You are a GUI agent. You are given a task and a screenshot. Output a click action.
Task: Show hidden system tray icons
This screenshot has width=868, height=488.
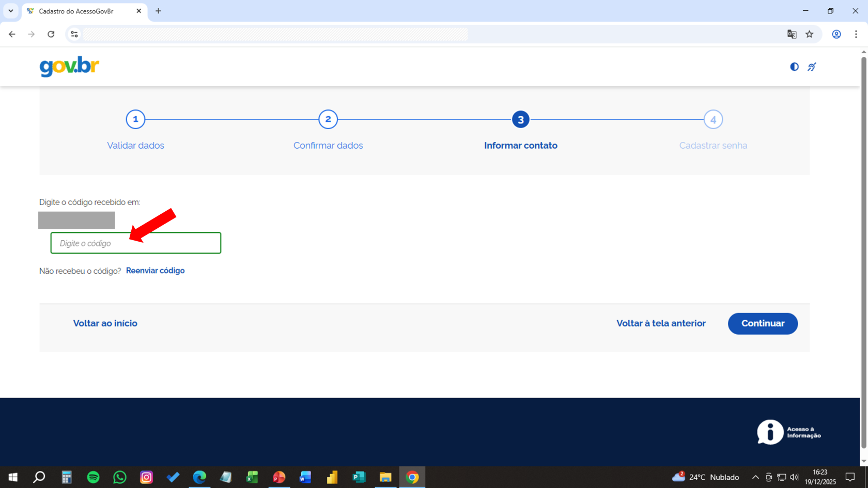[755, 477]
